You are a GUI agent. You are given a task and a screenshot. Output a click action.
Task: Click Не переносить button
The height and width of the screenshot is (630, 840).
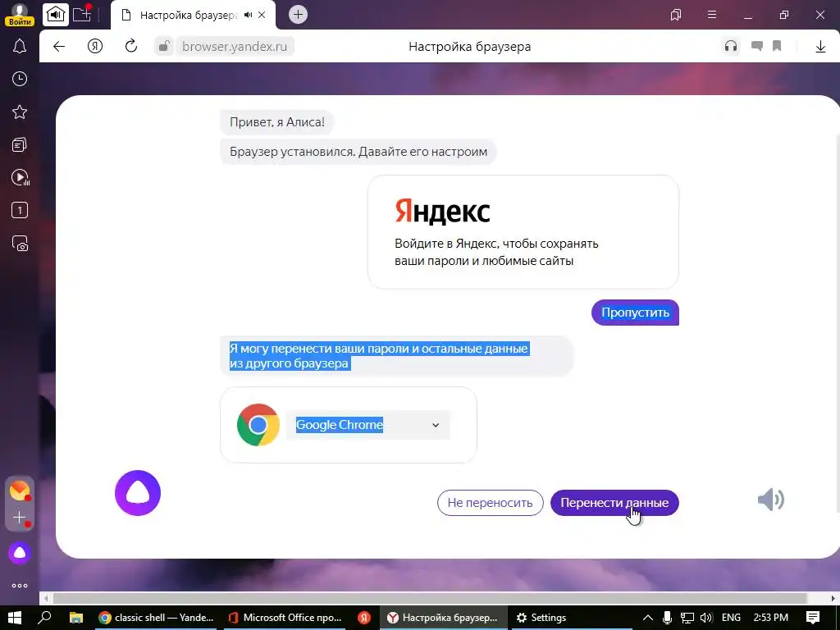(491, 503)
